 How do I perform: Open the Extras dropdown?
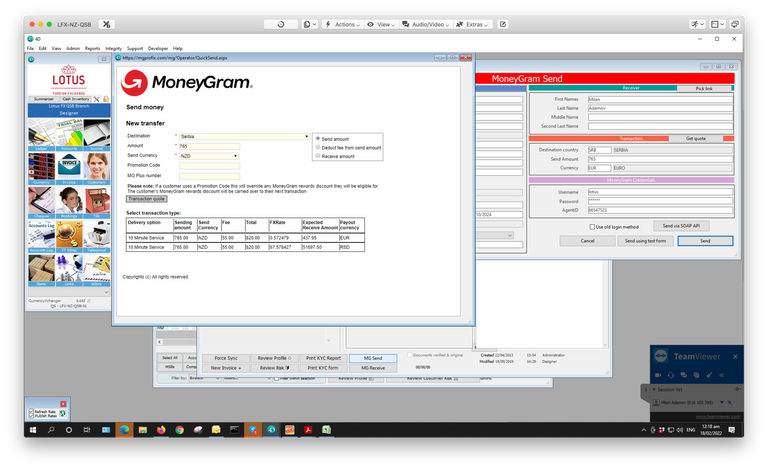coord(472,24)
